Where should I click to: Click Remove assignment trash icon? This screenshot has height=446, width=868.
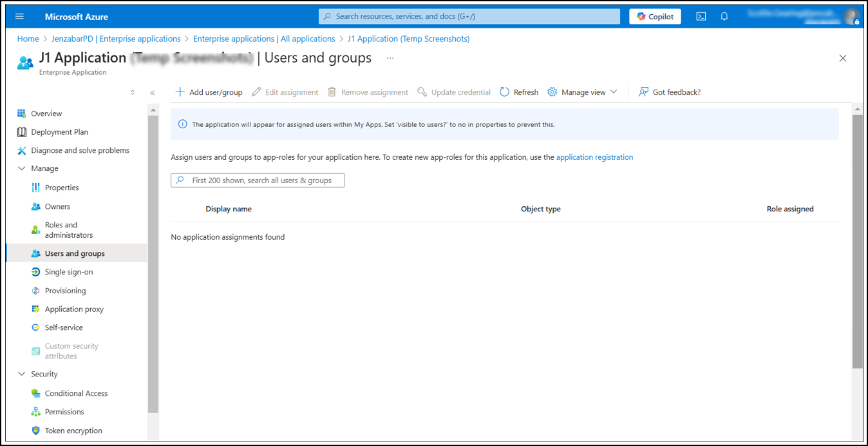332,92
